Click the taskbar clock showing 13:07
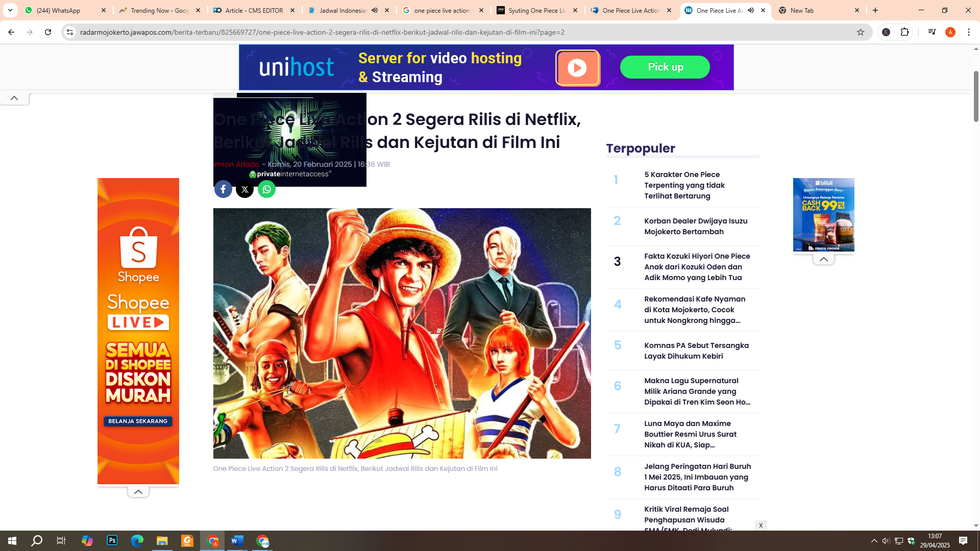The width and height of the screenshot is (980, 551). [x=935, y=541]
